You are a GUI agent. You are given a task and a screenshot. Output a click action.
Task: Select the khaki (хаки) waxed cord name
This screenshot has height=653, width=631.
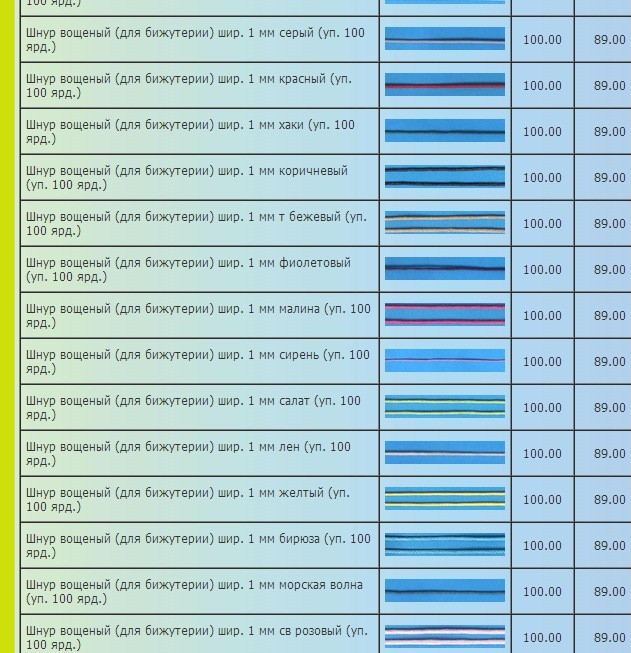(190, 132)
